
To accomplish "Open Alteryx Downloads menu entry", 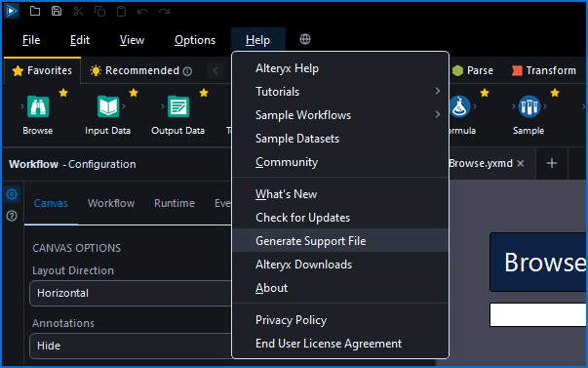I will [x=340, y=265].
